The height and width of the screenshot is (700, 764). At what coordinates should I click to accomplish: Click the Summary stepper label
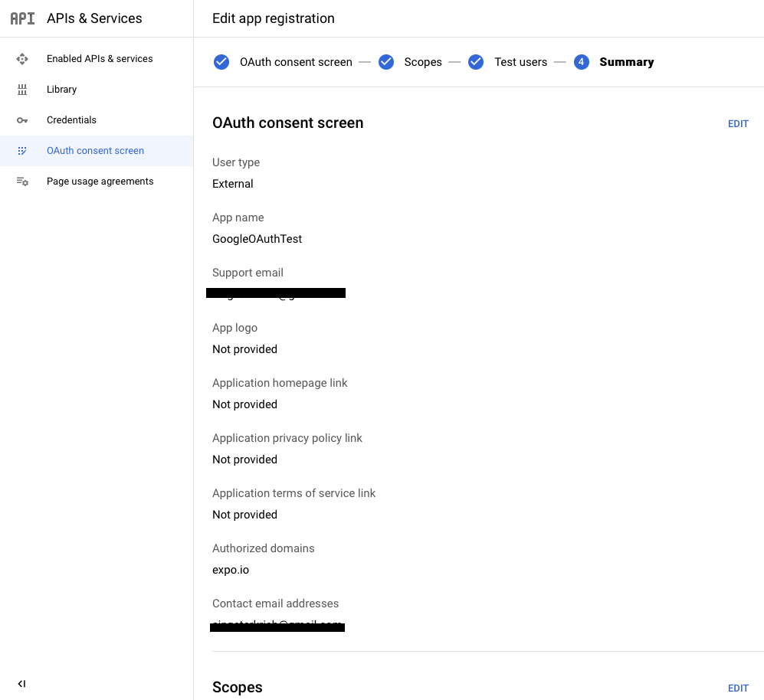(627, 62)
